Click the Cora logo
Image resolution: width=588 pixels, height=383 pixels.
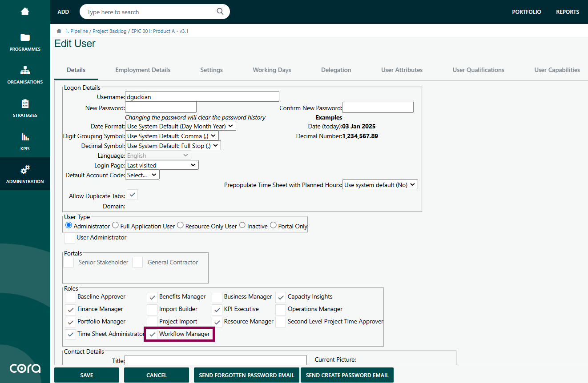pyautogui.click(x=25, y=368)
